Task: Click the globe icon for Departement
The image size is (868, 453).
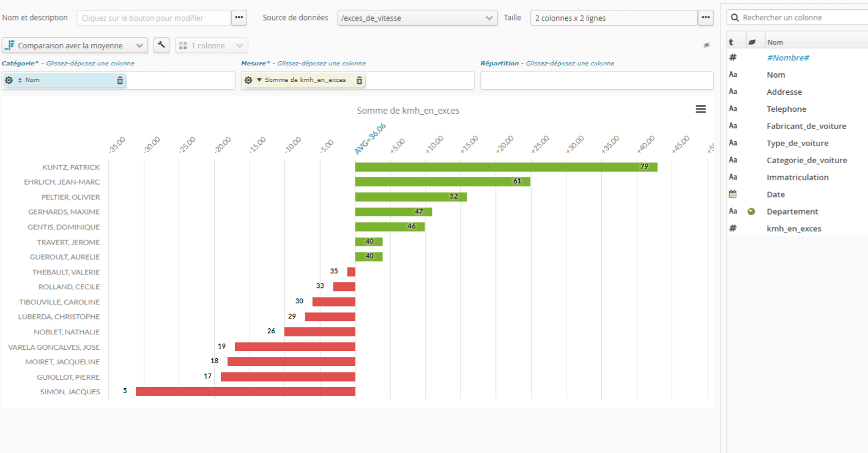Action: (751, 212)
